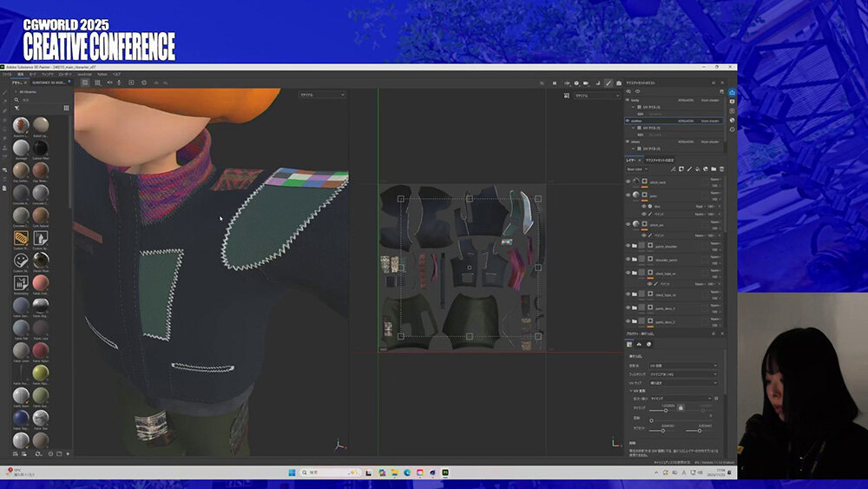Toggle visibility of the patch_shoulder layer
This screenshot has height=489, width=868.
pos(628,246)
